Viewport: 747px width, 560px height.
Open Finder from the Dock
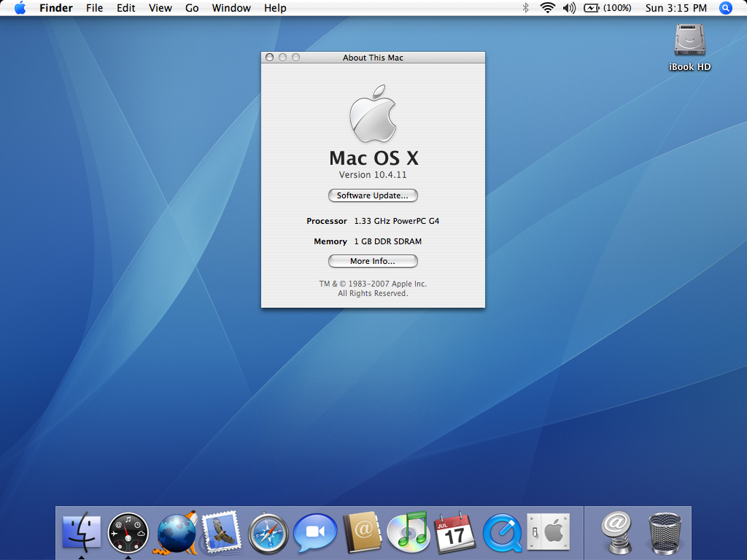pyautogui.click(x=82, y=532)
